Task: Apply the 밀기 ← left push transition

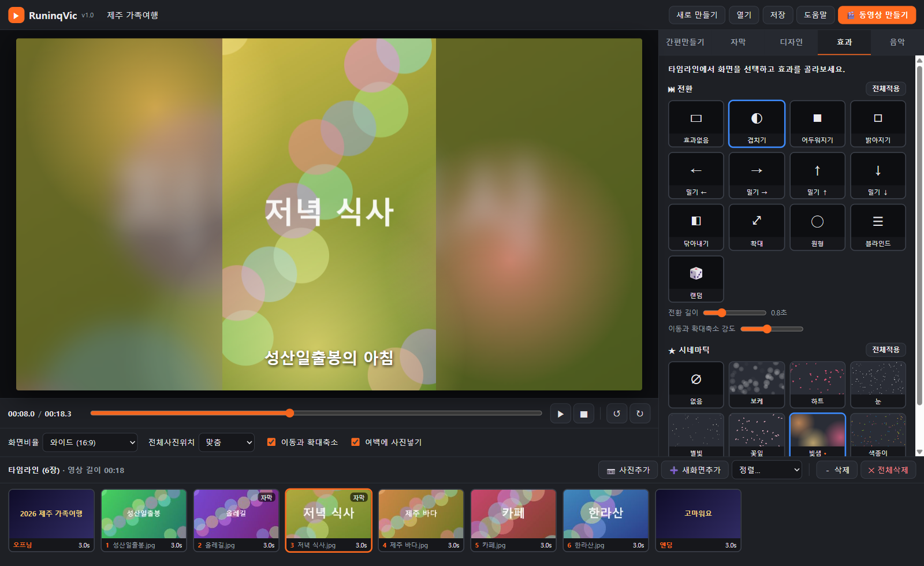Action: pos(696,176)
